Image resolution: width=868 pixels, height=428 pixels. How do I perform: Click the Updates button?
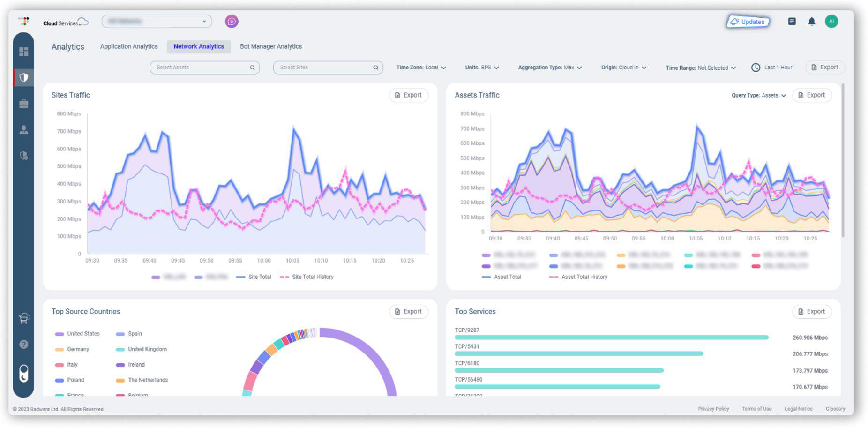748,22
